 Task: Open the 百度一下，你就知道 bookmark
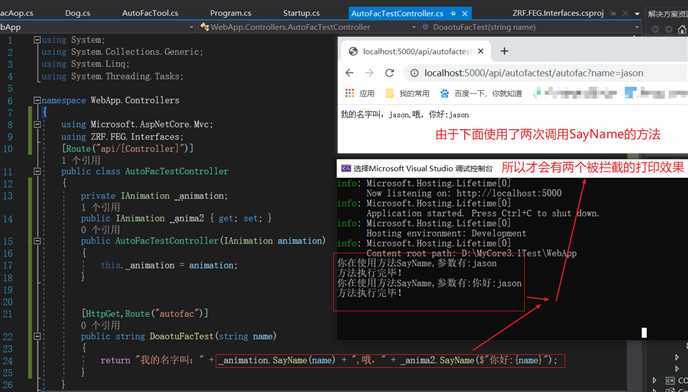click(x=481, y=93)
